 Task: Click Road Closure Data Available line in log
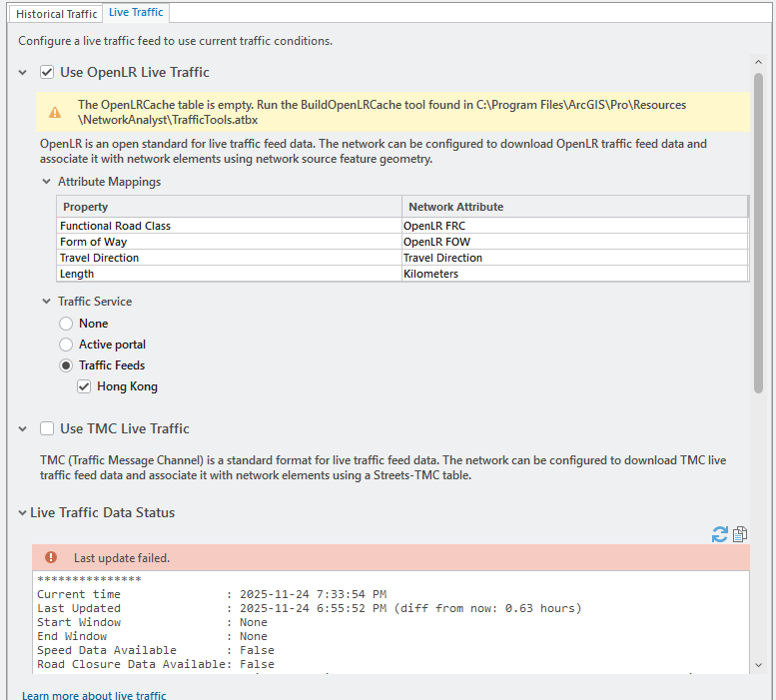point(156,664)
